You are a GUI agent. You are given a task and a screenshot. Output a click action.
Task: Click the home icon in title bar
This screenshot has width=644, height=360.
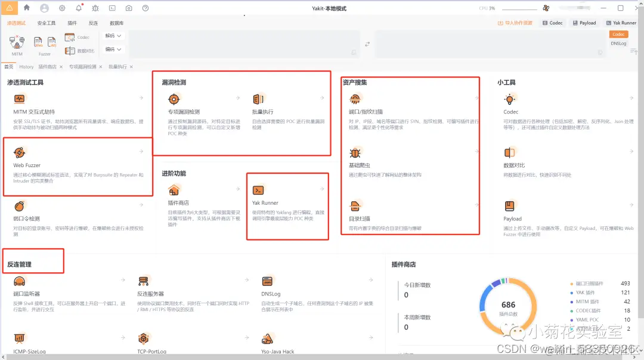[27, 7]
